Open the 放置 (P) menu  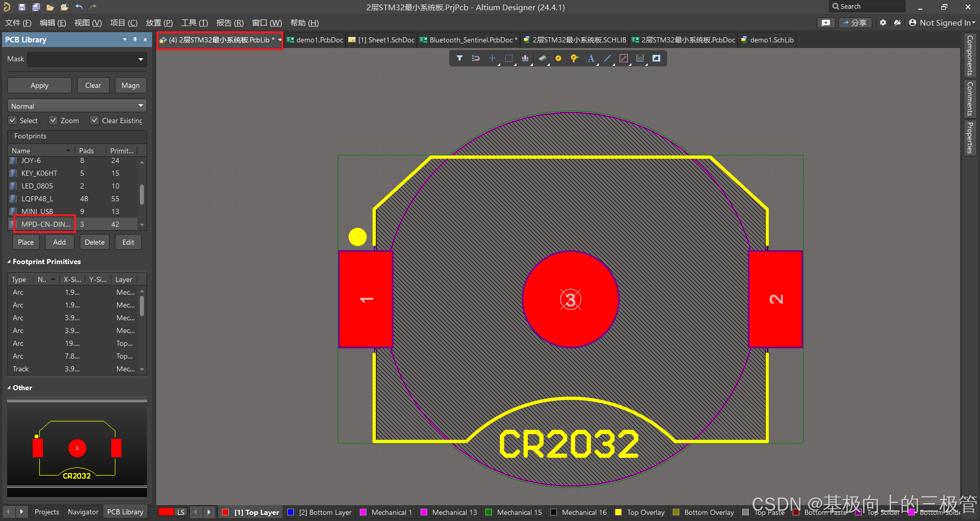click(x=159, y=22)
